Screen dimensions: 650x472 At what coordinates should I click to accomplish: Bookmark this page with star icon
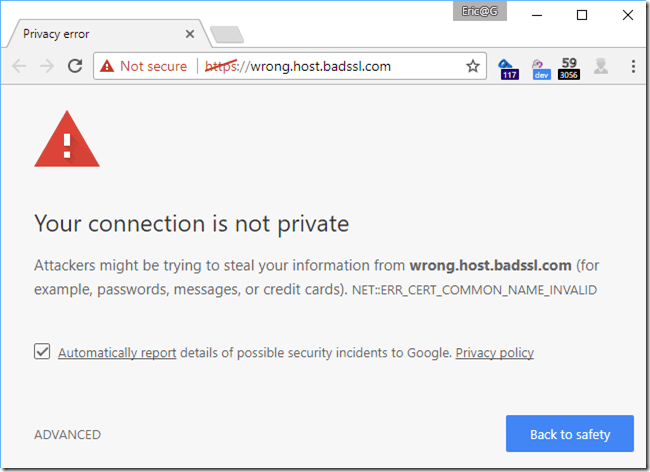[x=473, y=66]
